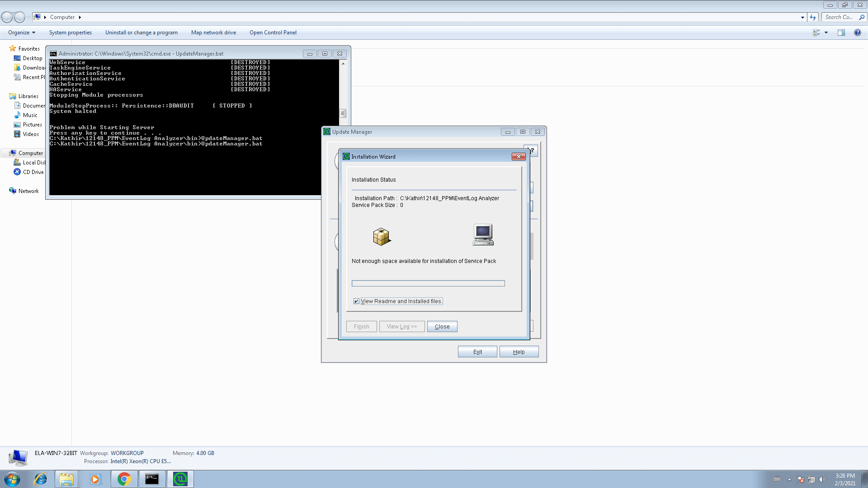Drag the Installation Wizard progress bar
Viewport: 868px width, 488px height.
(x=428, y=282)
